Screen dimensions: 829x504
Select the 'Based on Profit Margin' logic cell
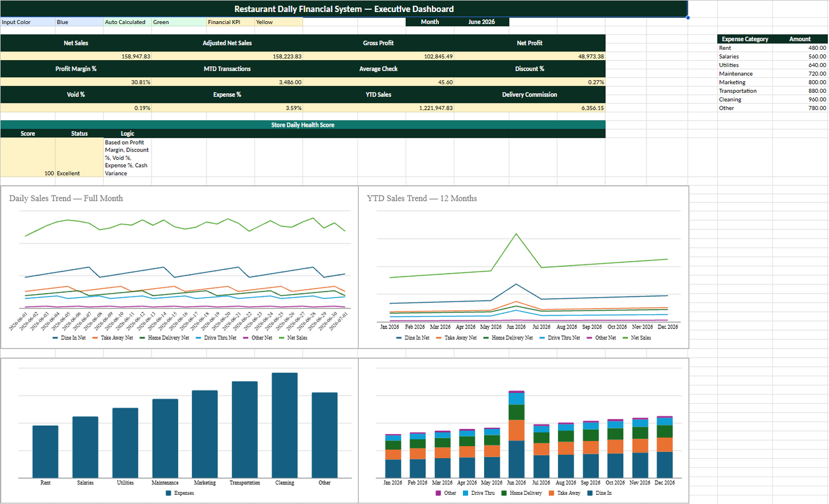click(127, 157)
